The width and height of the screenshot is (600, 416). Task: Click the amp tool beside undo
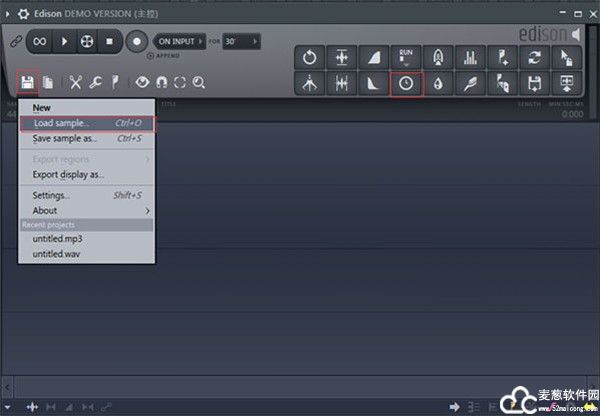tap(342, 58)
